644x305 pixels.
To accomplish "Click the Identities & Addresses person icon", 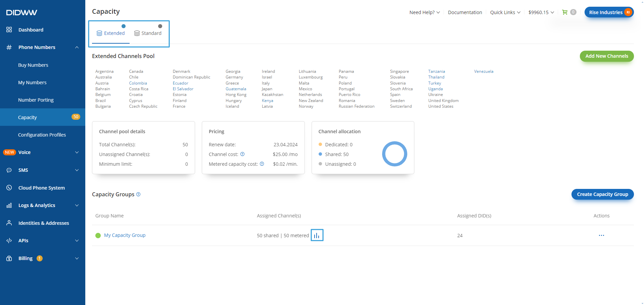I will (x=9, y=223).
